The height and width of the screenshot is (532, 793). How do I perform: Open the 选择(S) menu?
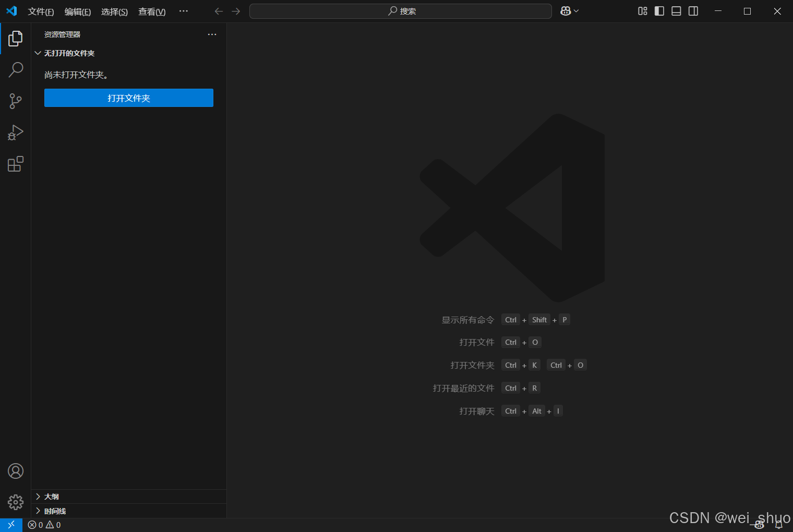114,11
